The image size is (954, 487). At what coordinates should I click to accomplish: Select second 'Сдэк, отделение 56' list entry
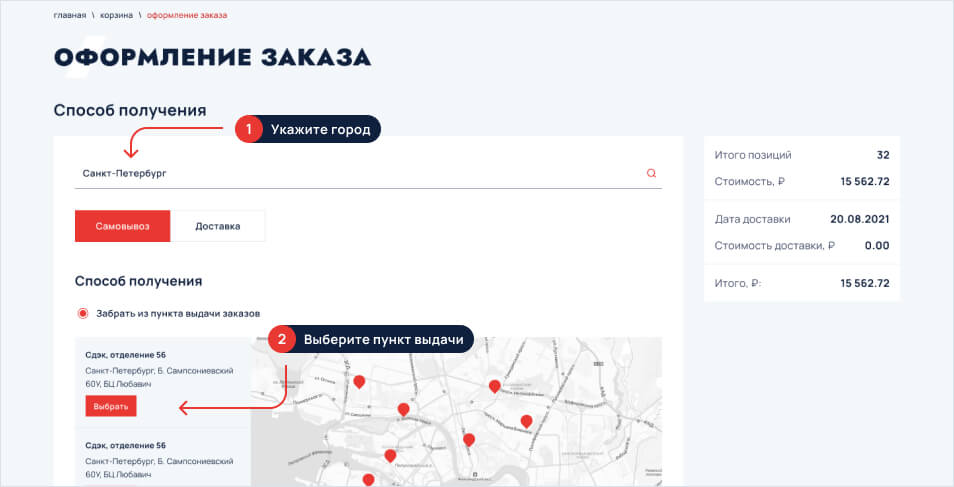click(126, 445)
